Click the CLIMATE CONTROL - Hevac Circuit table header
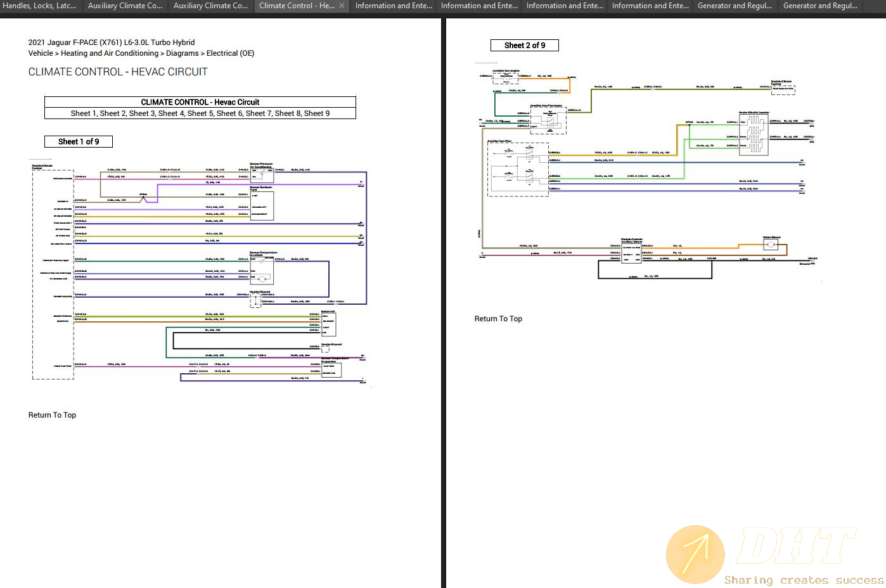Viewport: 886px width, 588px height. [200, 102]
